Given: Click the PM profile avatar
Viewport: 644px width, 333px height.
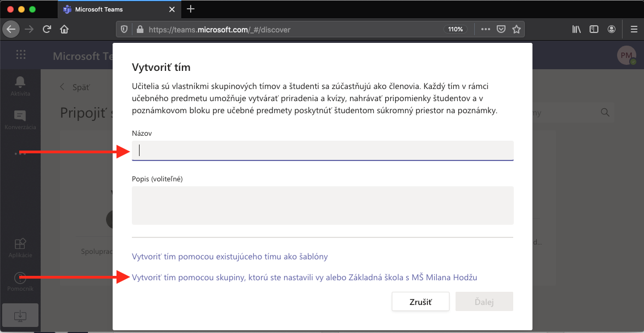Looking at the screenshot, I should [x=626, y=55].
